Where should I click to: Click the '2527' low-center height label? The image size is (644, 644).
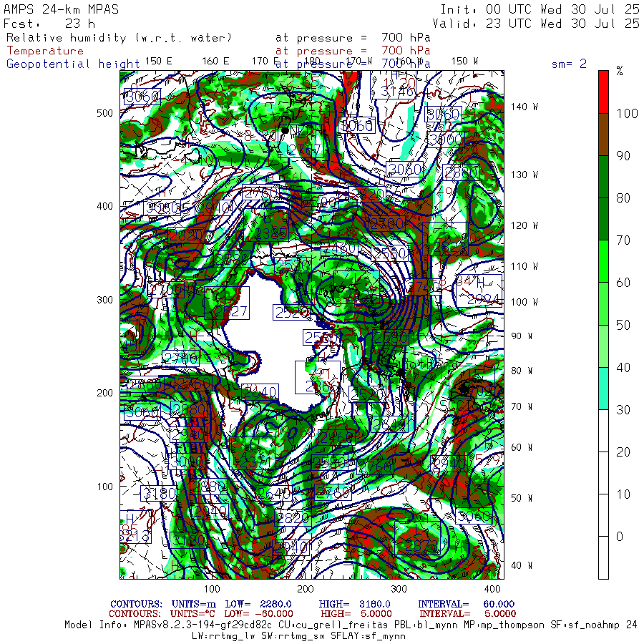[x=232, y=312]
